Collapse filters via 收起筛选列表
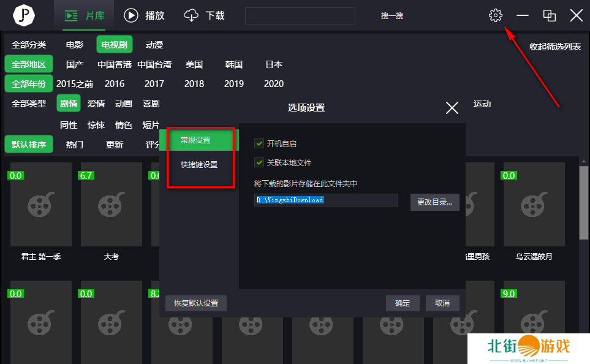Image resolution: width=590 pixels, height=364 pixels. coord(555,47)
